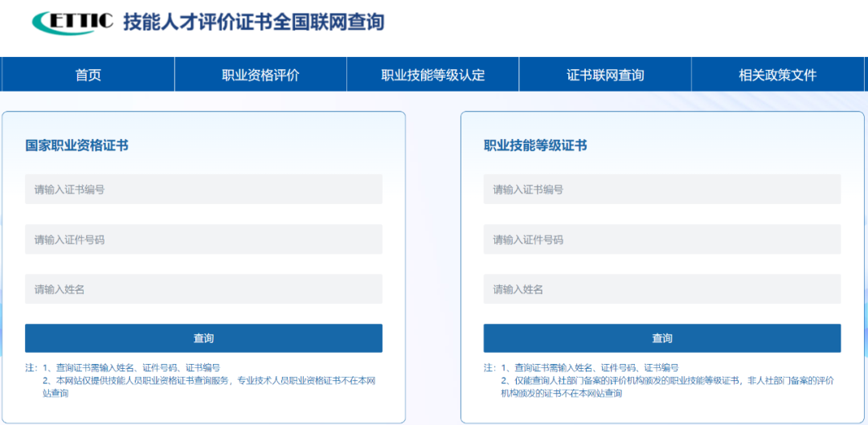Go to the 首页 navigation tab
The width and height of the screenshot is (868, 425).
click(x=88, y=76)
